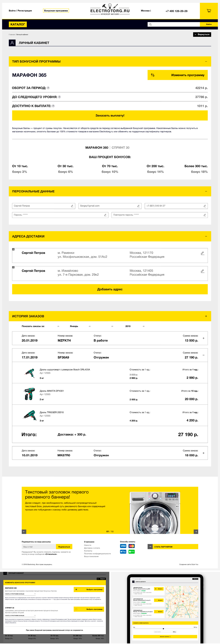Open help icon beside ОБОРОТ ЗА ПЕРИОД
The width and height of the screenshot is (220, 644).
48,88
